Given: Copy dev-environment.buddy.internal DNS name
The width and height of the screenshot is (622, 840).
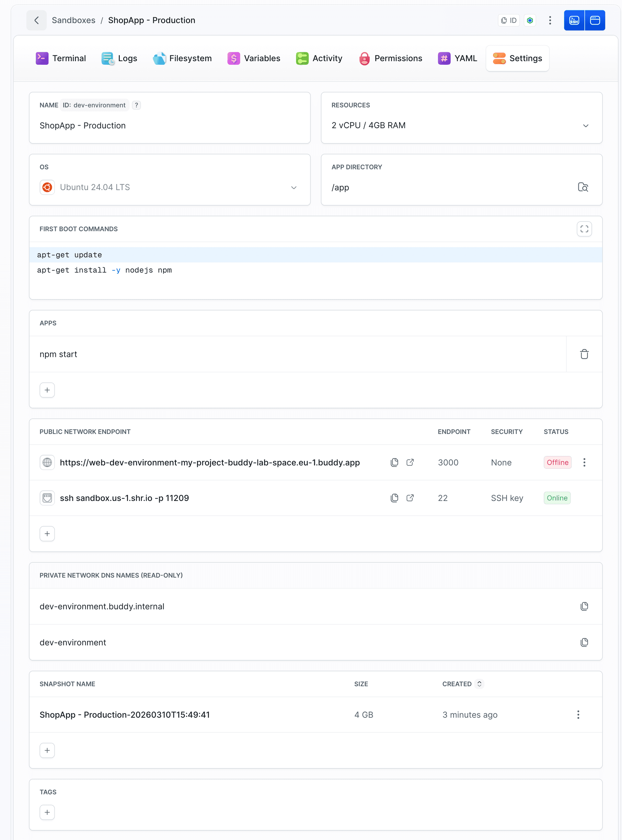Looking at the screenshot, I should [584, 606].
